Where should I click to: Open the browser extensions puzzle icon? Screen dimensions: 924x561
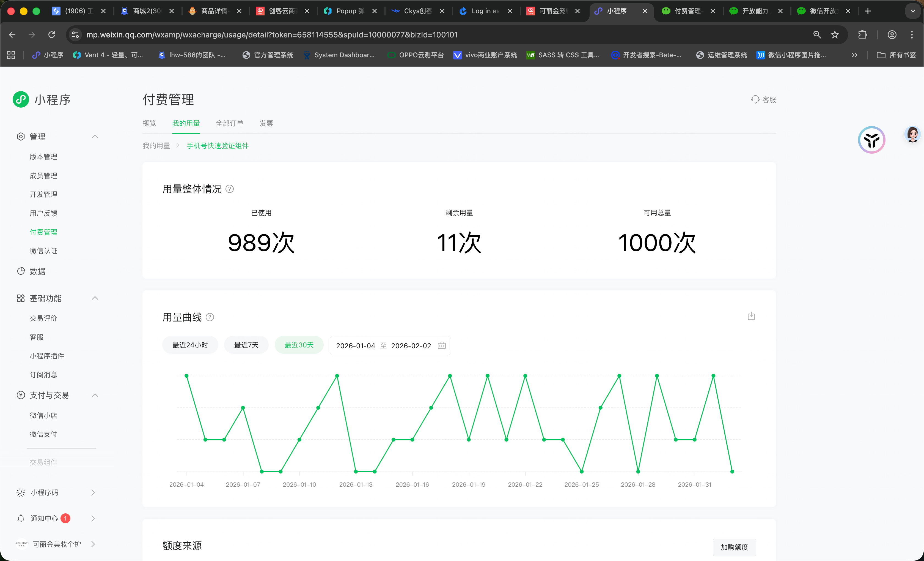[x=862, y=34]
